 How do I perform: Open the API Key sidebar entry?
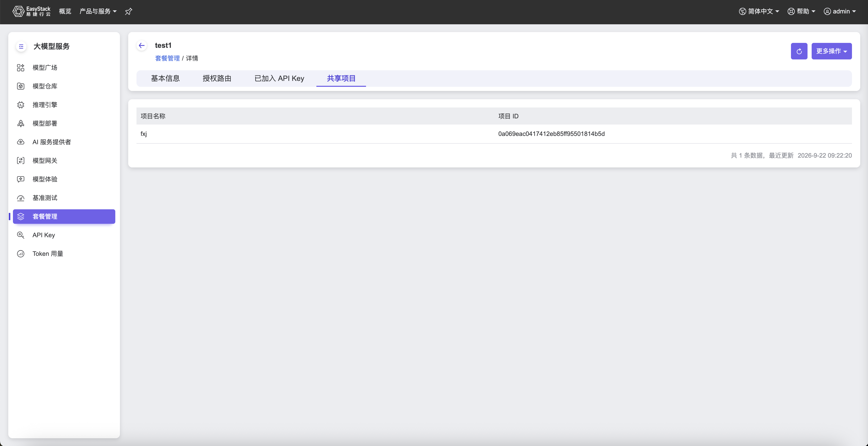click(64, 235)
